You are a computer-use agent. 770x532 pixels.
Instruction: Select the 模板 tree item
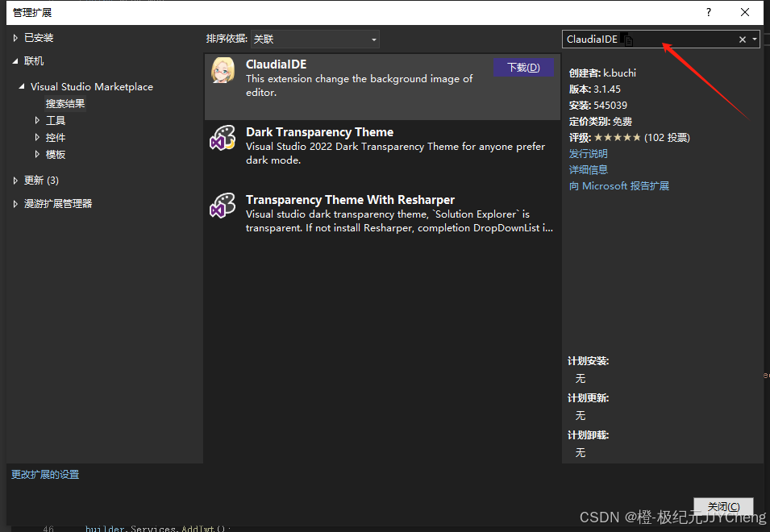[56, 154]
